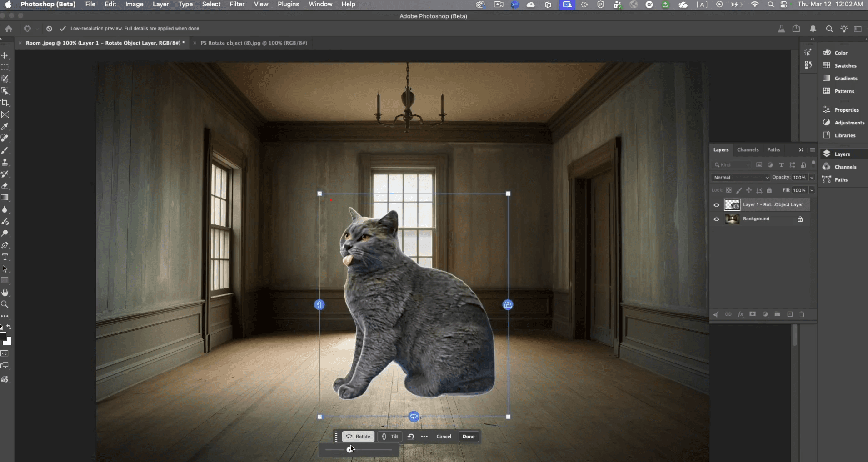Image resolution: width=868 pixels, height=462 pixels.
Task: Click the Done button
Action: click(x=469, y=436)
